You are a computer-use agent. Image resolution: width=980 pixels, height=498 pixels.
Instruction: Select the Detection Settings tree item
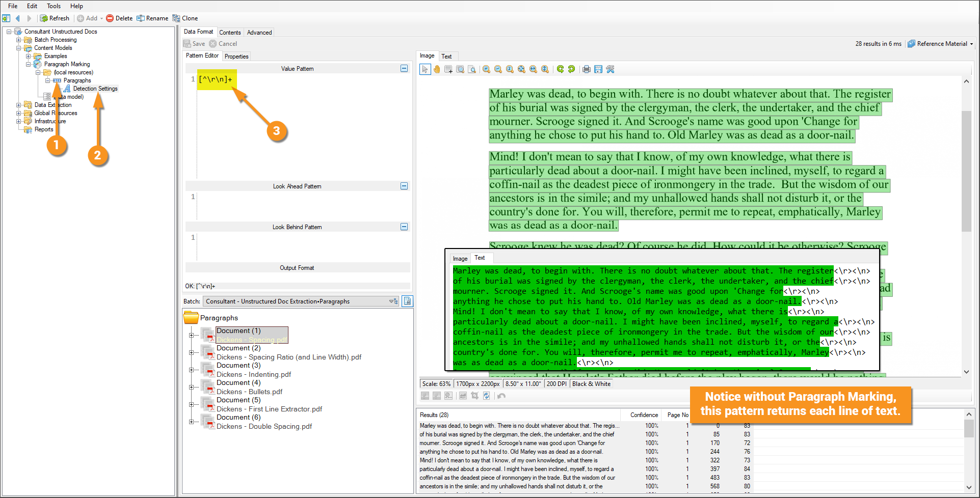point(95,89)
